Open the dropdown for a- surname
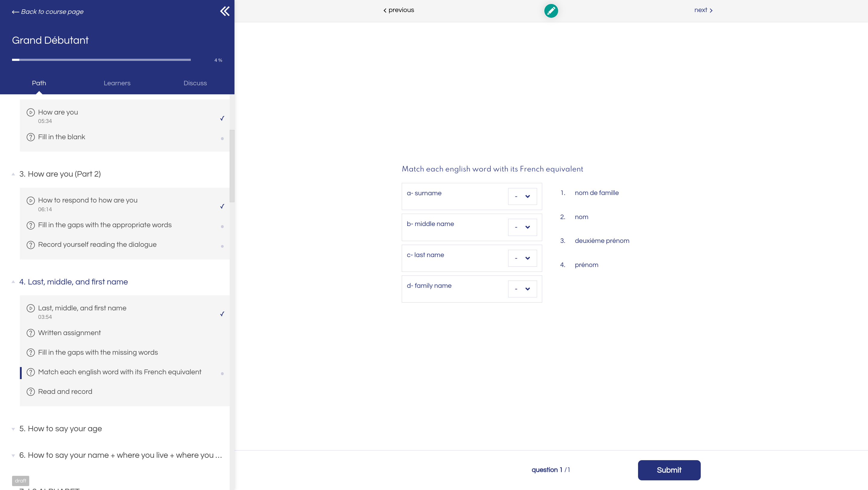 pos(522,196)
